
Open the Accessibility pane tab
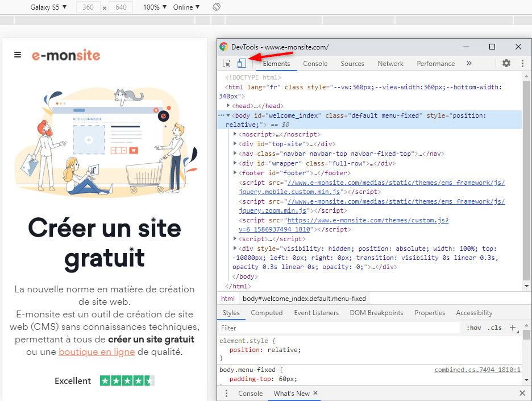click(474, 313)
